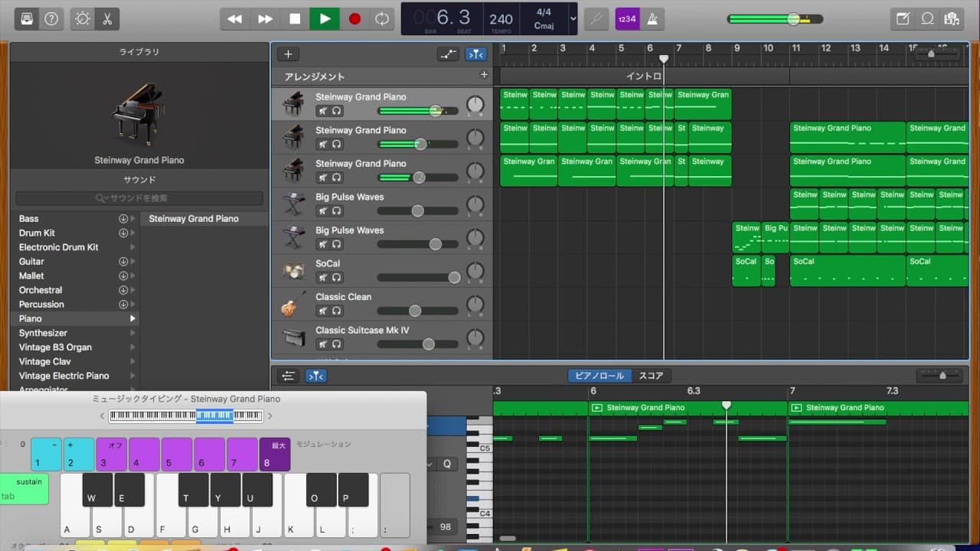Image resolution: width=980 pixels, height=551 pixels.
Task: Select the SoCal drum kit track icon
Action: pos(293,270)
